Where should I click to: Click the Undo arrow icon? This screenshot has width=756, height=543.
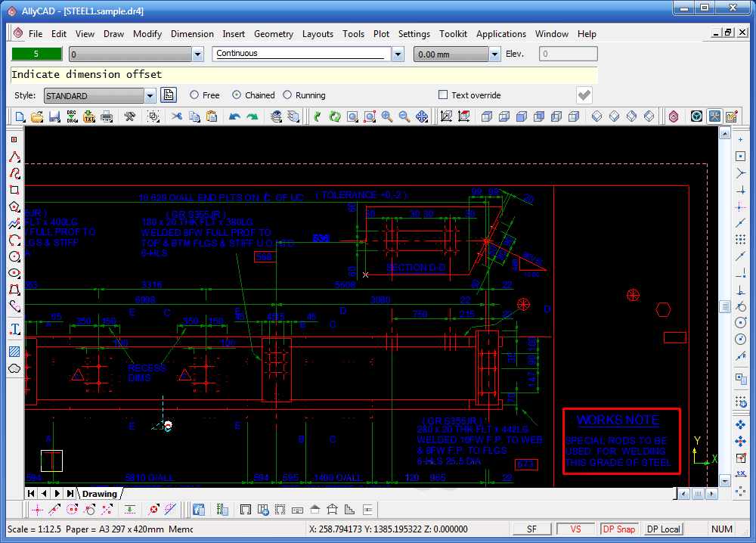click(234, 116)
